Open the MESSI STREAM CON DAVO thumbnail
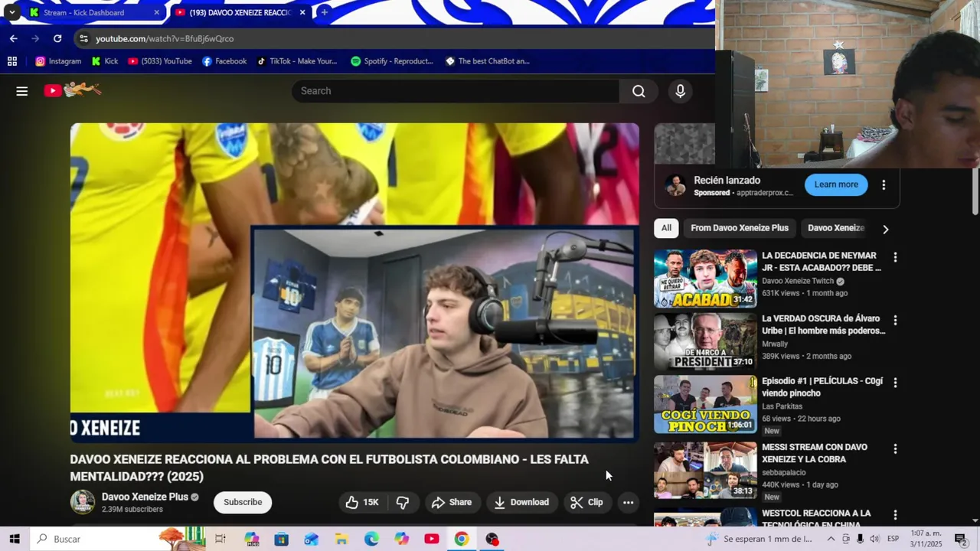This screenshot has height=551, width=980. (x=705, y=470)
